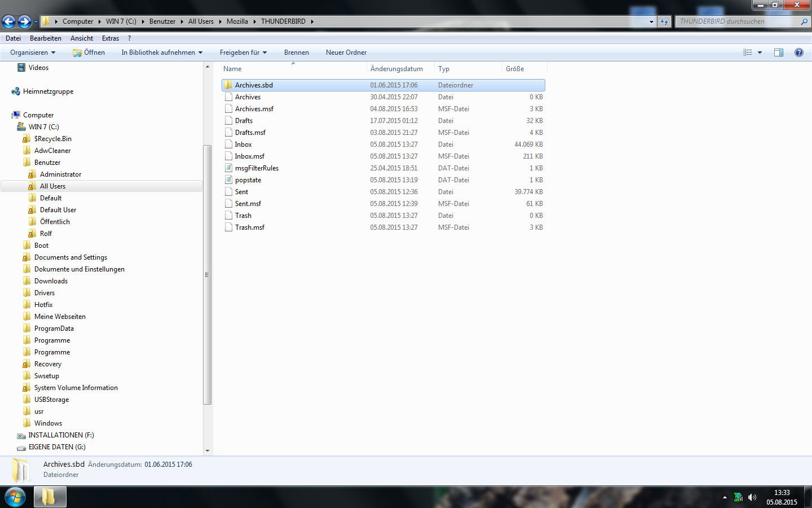Expand breadcrumb arrow after Mozilla

click(x=254, y=21)
